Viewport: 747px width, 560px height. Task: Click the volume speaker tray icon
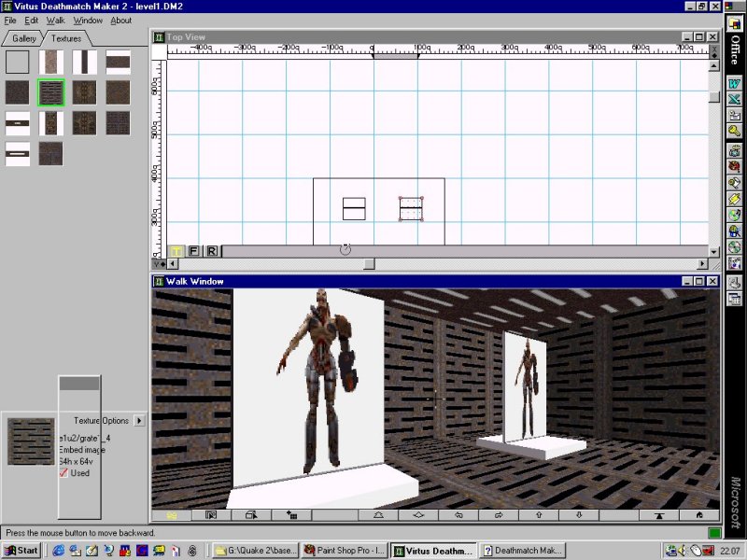point(684,551)
